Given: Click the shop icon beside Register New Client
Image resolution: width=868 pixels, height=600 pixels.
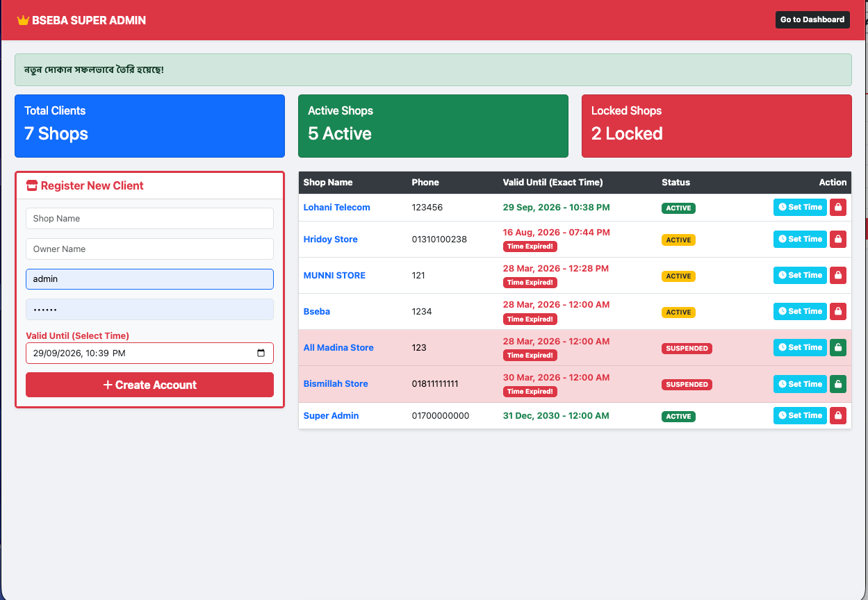Looking at the screenshot, I should pos(32,185).
